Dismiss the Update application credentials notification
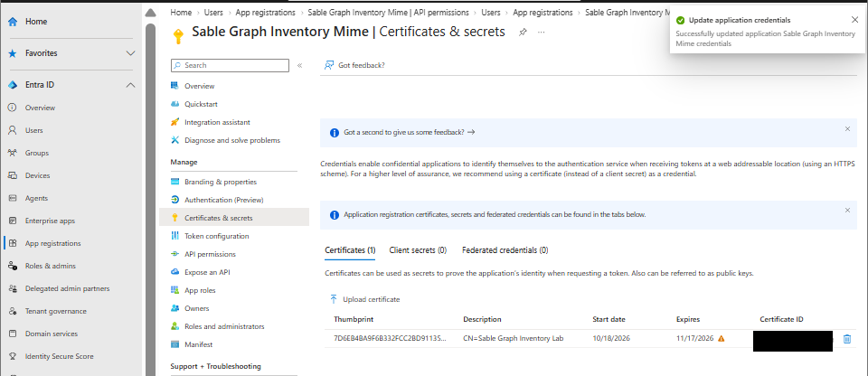The height and width of the screenshot is (376, 868). (x=854, y=20)
